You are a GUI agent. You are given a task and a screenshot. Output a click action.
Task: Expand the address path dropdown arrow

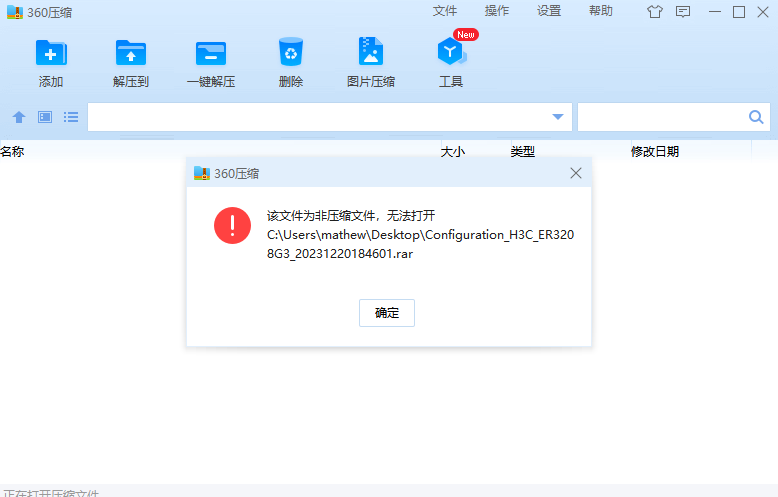558,117
